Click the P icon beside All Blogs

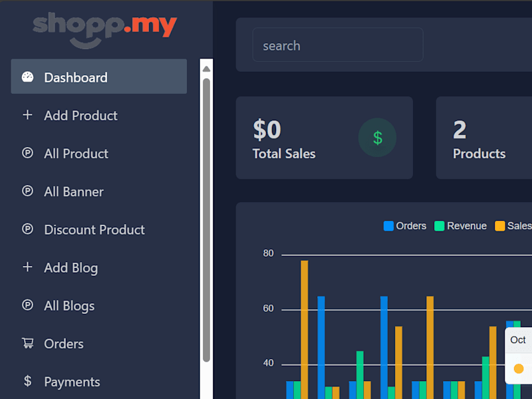click(x=27, y=305)
